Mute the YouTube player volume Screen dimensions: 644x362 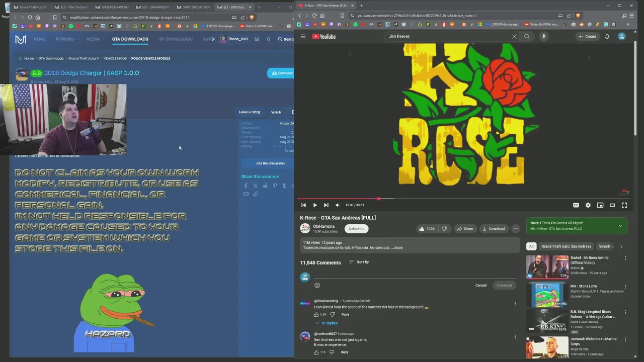(338, 205)
